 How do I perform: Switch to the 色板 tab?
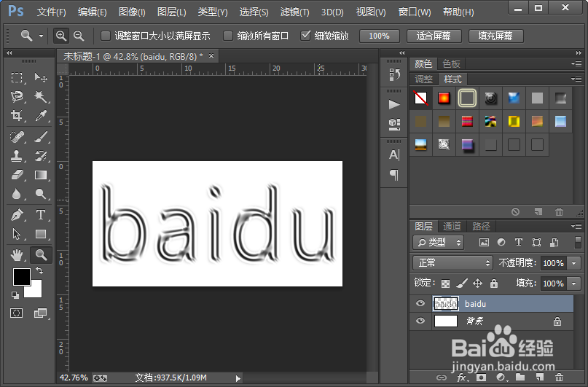point(451,63)
